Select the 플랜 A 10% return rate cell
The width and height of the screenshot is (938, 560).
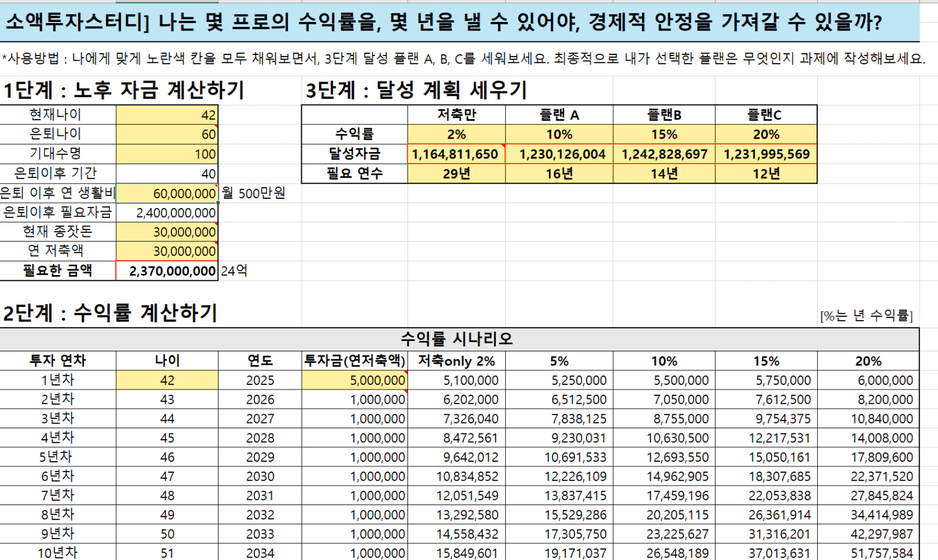559,134
